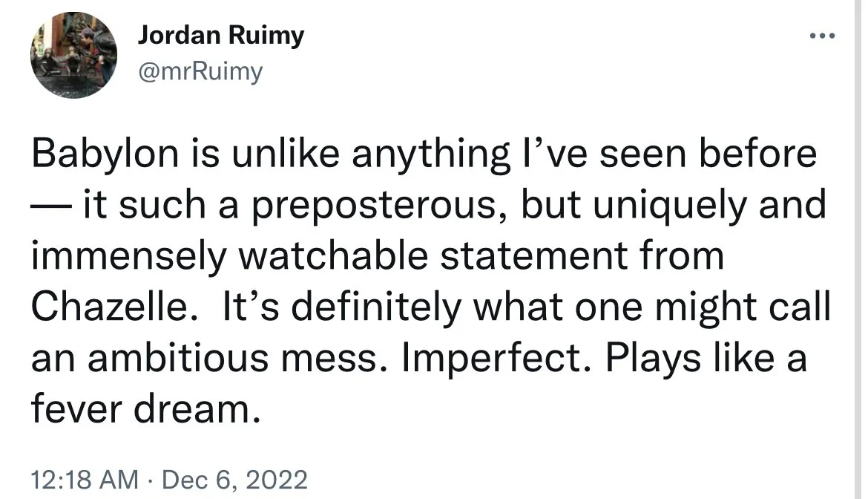Click the word Babylon in the tweet
The width and height of the screenshot is (868, 499).
tap(105, 154)
